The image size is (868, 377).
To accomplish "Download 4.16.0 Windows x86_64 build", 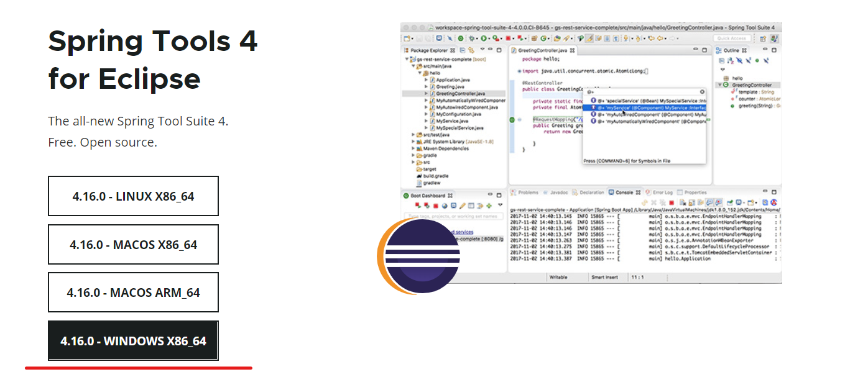I will (133, 341).
